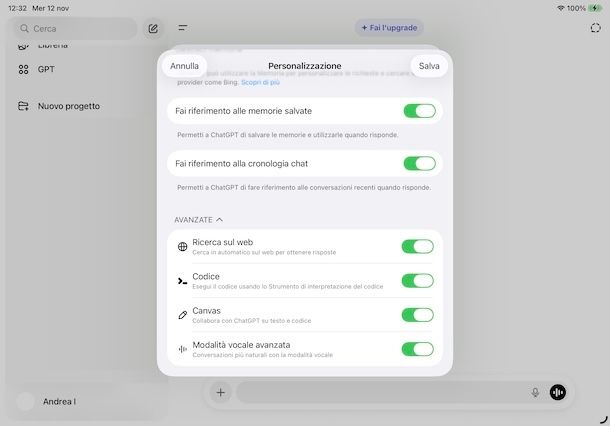Collapse the AVANZATE section
Viewport: 610px width, 426px height.
198,220
